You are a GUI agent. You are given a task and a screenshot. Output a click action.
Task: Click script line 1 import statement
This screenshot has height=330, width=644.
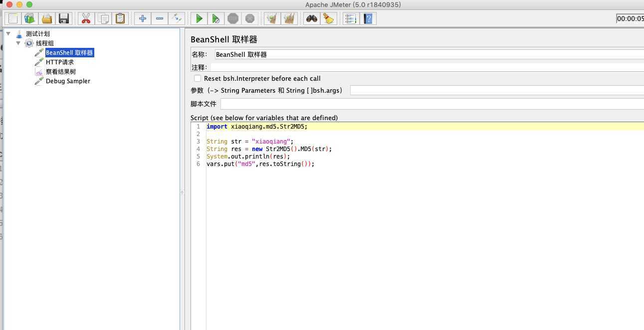coord(257,127)
